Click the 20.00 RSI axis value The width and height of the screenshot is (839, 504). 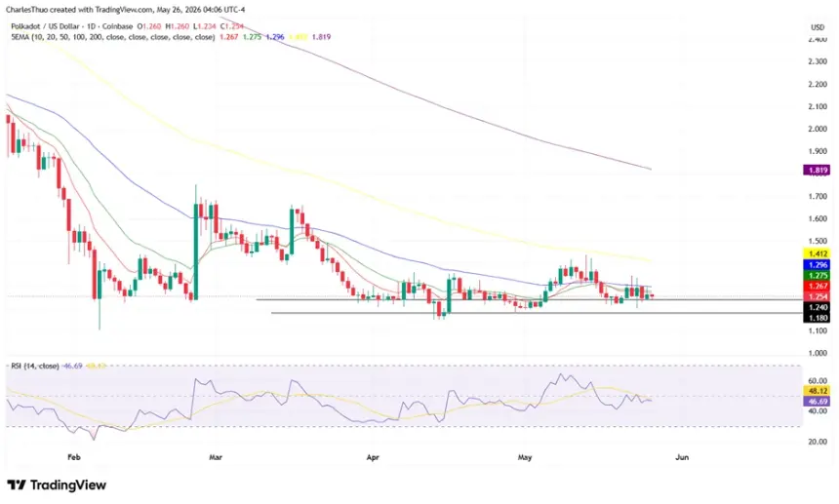(819, 442)
